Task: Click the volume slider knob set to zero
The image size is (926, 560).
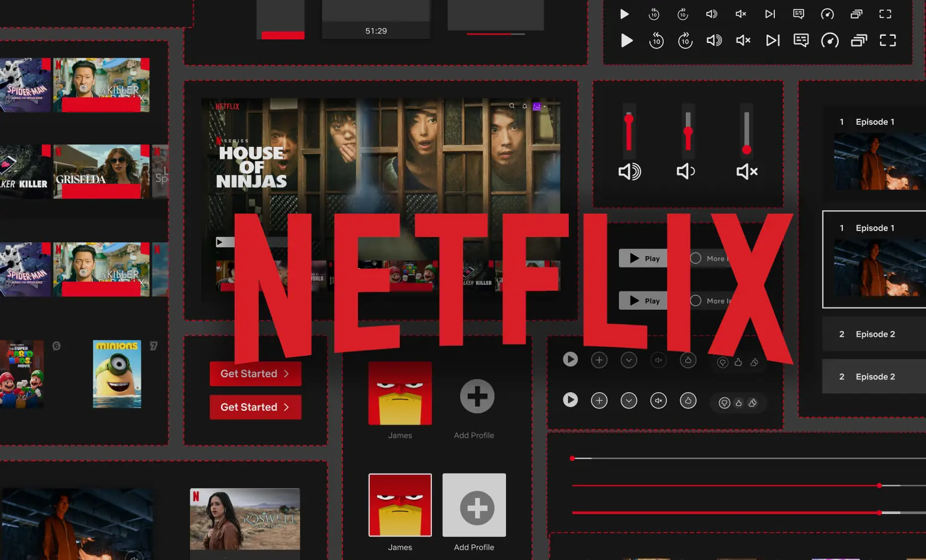Action: 747,150
